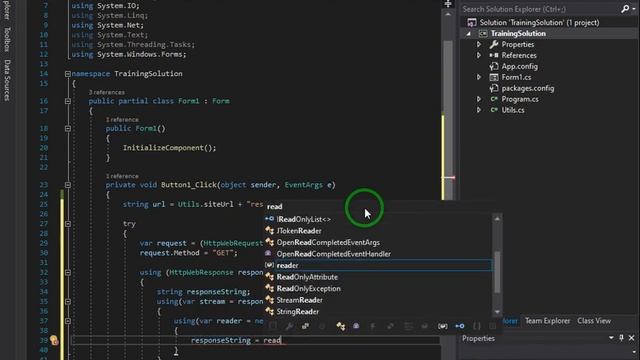The height and width of the screenshot is (360, 640).
Task: Click the editor split-window handle above the scrollbar
Action: click(448, 4)
